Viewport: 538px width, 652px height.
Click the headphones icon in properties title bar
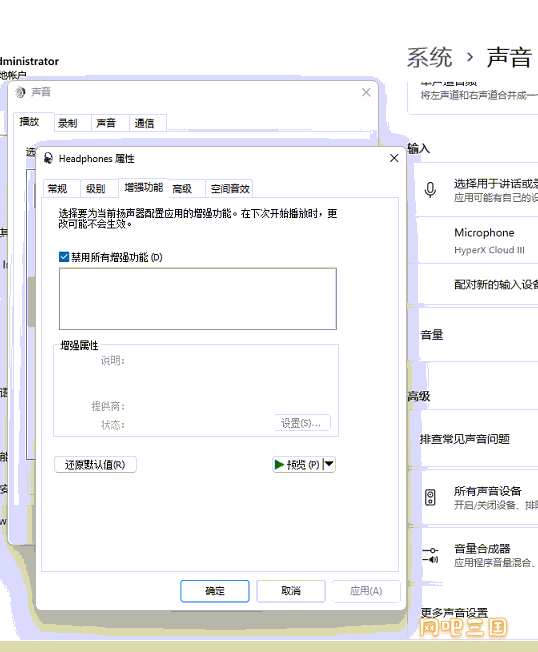point(48,158)
